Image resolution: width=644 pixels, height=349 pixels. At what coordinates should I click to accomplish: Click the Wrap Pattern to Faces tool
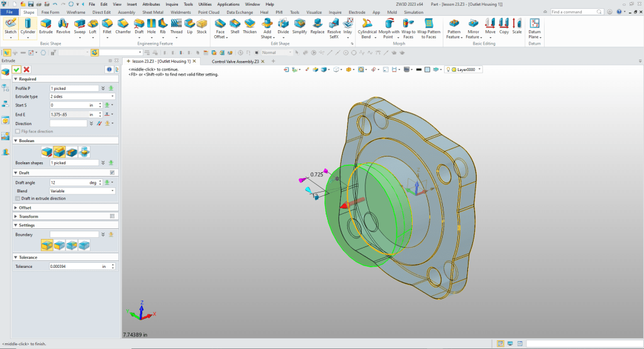point(428,26)
